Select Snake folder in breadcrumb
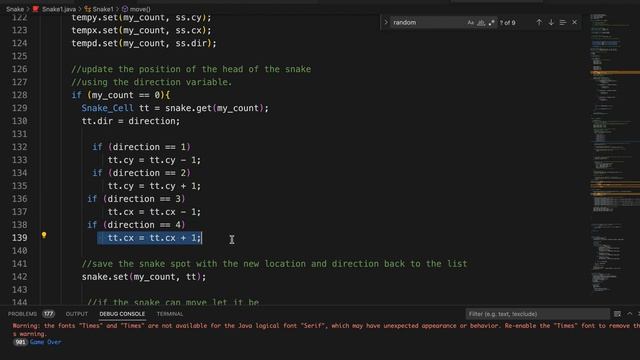The height and width of the screenshot is (360, 640). [x=15, y=9]
